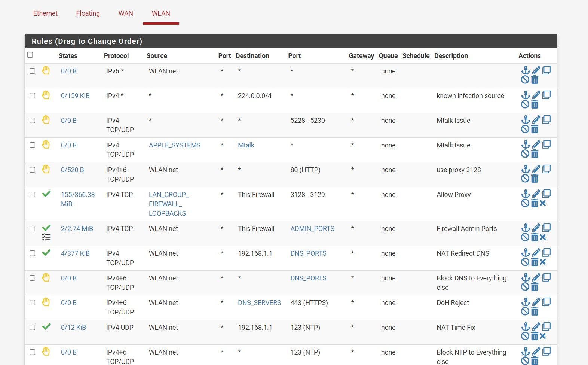This screenshot has height=365, width=588.
Task: Kill states on the NAT Time Fix rule
Action: click(543, 336)
